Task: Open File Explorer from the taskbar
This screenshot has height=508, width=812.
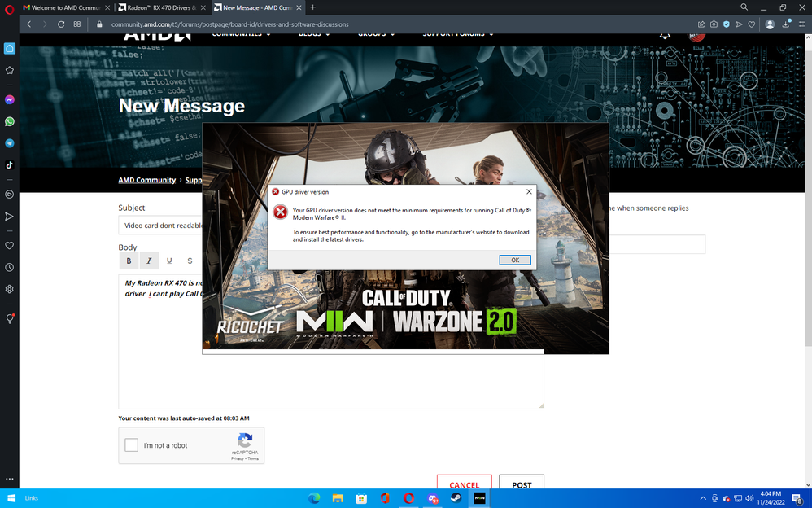Action: pyautogui.click(x=338, y=498)
